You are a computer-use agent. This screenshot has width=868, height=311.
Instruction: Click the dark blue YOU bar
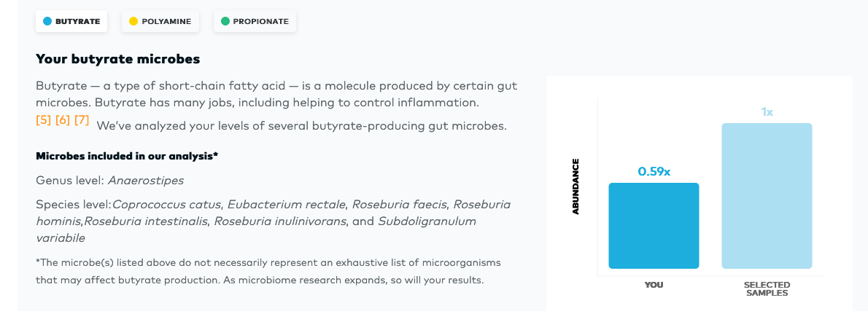point(654,226)
